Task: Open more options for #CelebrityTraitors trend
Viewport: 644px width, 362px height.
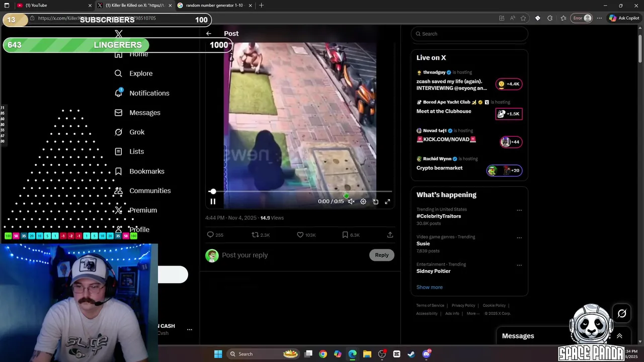Action: [519, 210]
